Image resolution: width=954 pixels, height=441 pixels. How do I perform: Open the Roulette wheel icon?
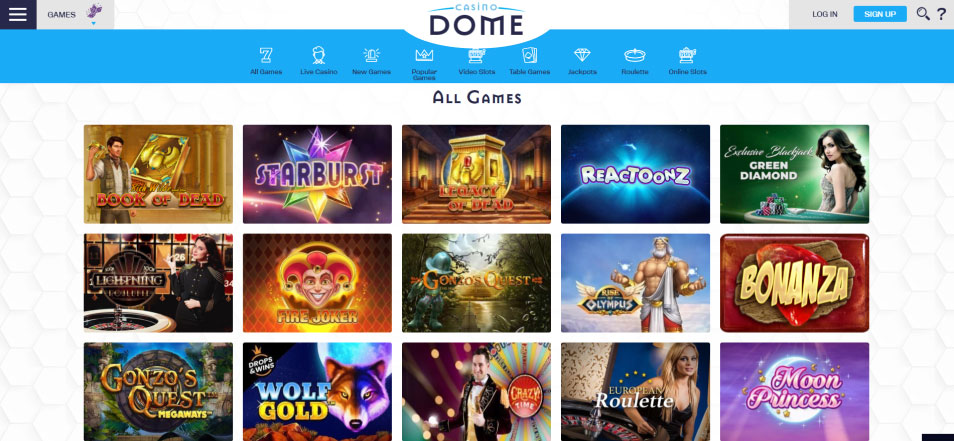pos(635,55)
